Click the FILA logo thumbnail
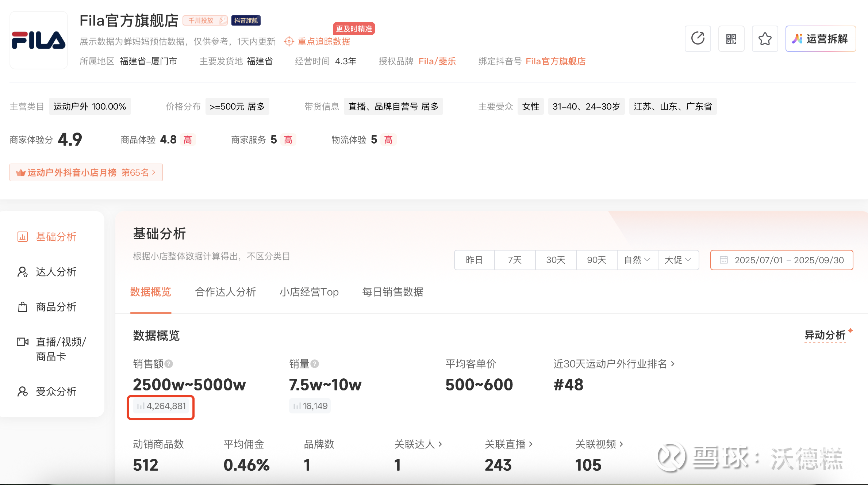 (x=39, y=40)
